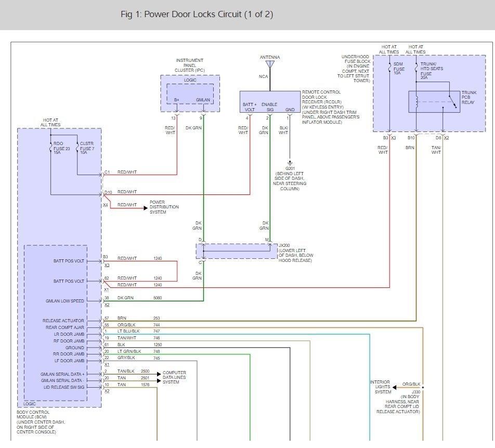Click the SDM Fuse 10A symbol
The width and height of the screenshot is (495, 448).
(389, 66)
